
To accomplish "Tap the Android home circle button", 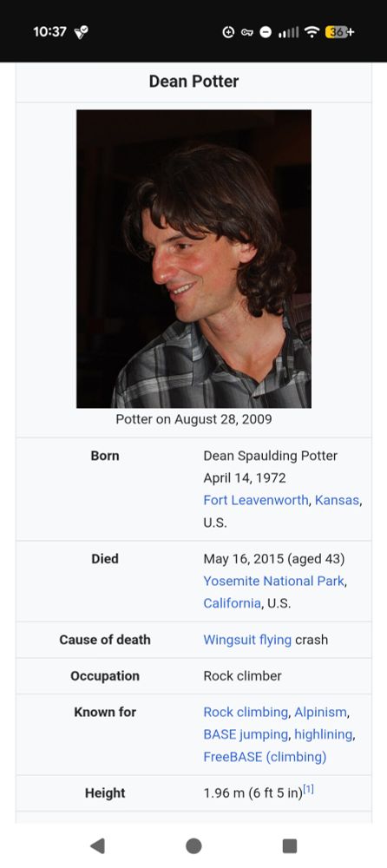I will pos(193,845).
